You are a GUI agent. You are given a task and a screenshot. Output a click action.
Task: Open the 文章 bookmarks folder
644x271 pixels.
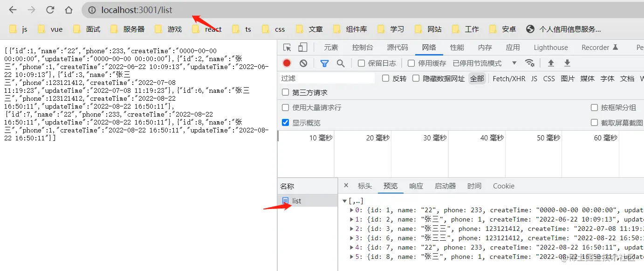click(x=309, y=29)
